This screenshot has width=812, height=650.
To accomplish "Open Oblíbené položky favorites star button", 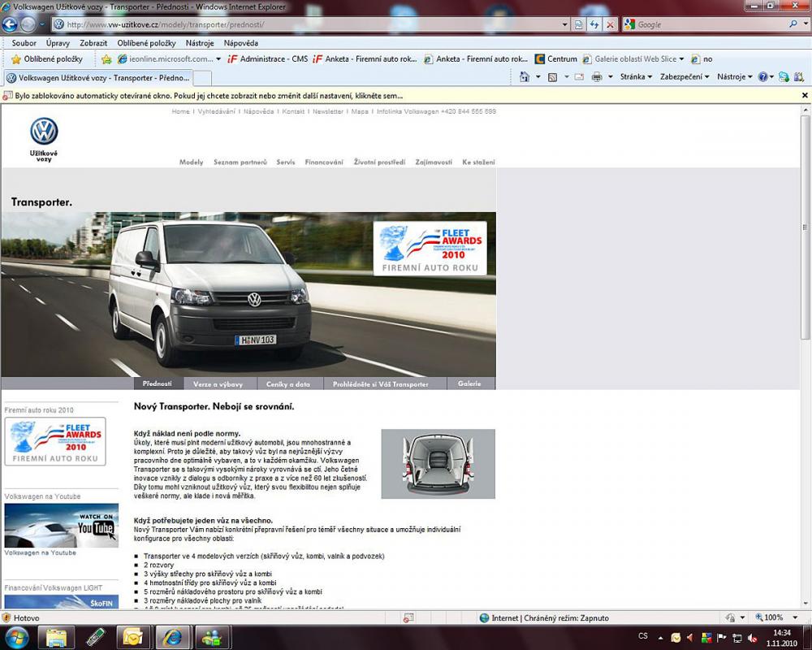I will [x=46, y=59].
